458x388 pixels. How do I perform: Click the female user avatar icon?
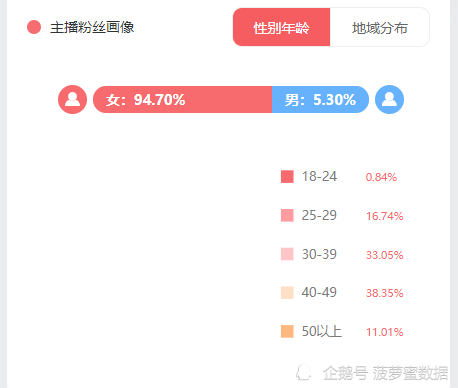(x=72, y=99)
